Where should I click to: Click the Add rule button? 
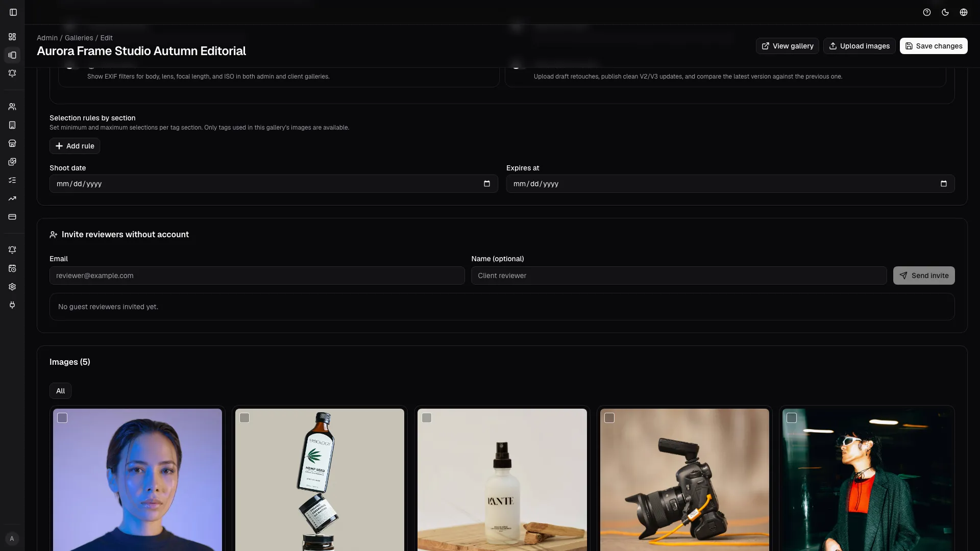tap(75, 146)
